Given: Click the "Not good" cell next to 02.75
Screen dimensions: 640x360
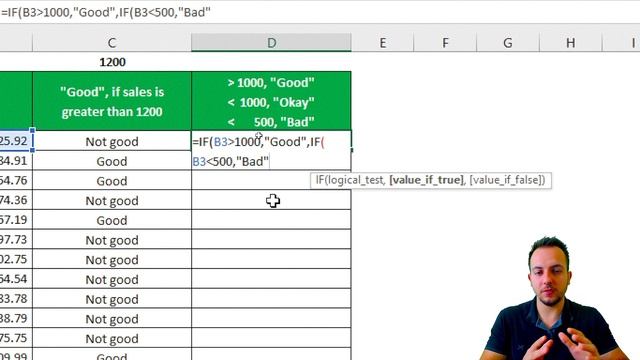Looking at the screenshot, I should click(x=112, y=260).
